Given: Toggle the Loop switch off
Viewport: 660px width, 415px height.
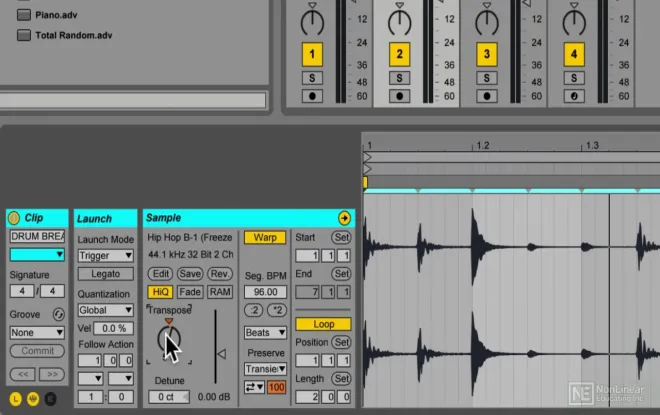Looking at the screenshot, I should (323, 324).
